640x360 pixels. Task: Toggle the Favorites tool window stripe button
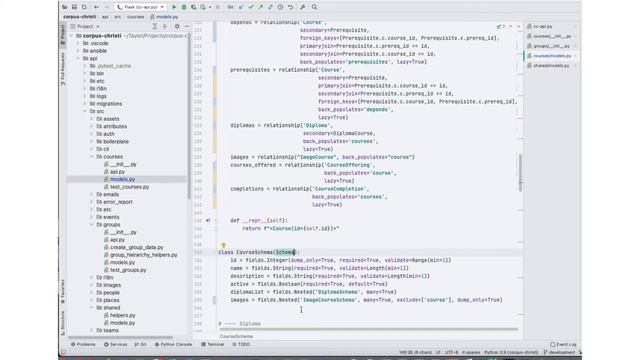click(62, 292)
